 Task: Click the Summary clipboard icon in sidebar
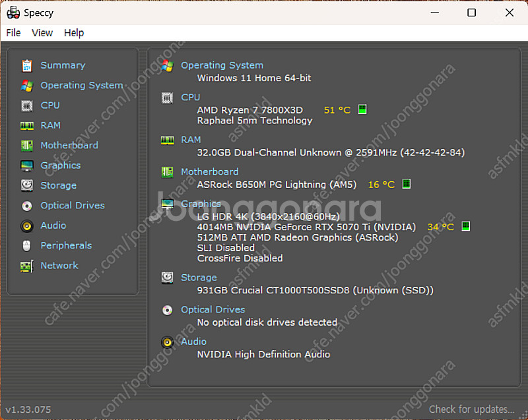(x=27, y=65)
